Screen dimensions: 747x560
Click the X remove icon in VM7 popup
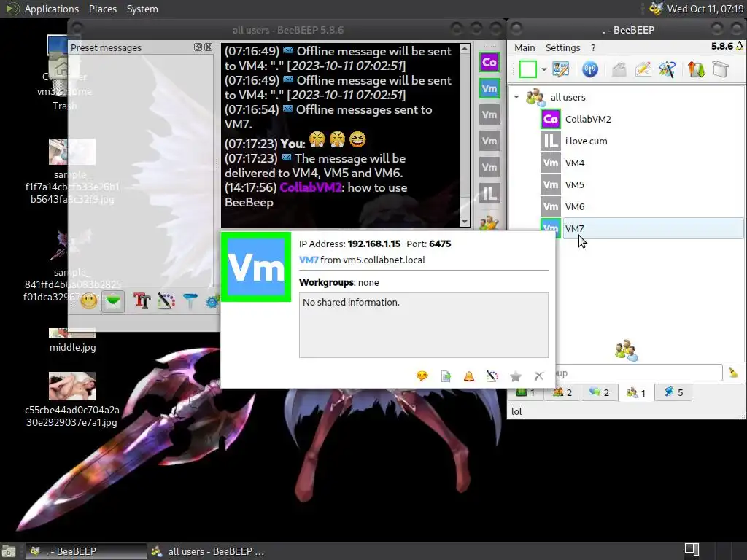point(539,376)
